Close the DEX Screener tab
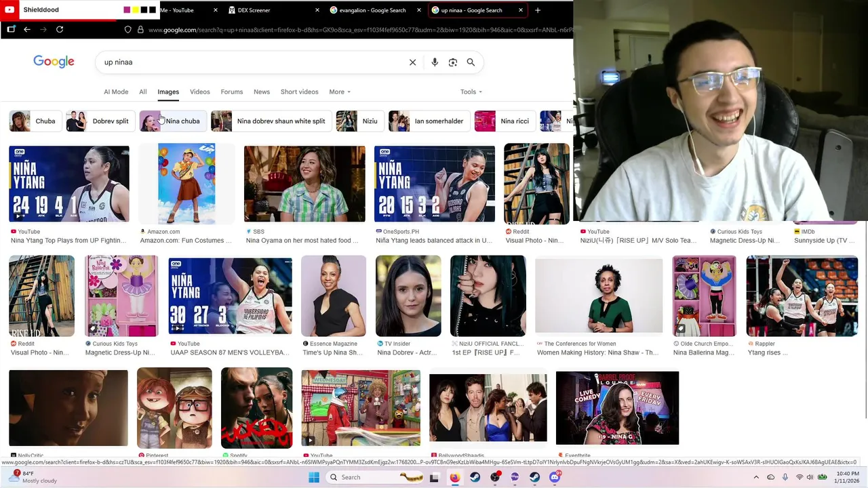Image resolution: width=868 pixels, height=488 pixels. [x=317, y=10]
